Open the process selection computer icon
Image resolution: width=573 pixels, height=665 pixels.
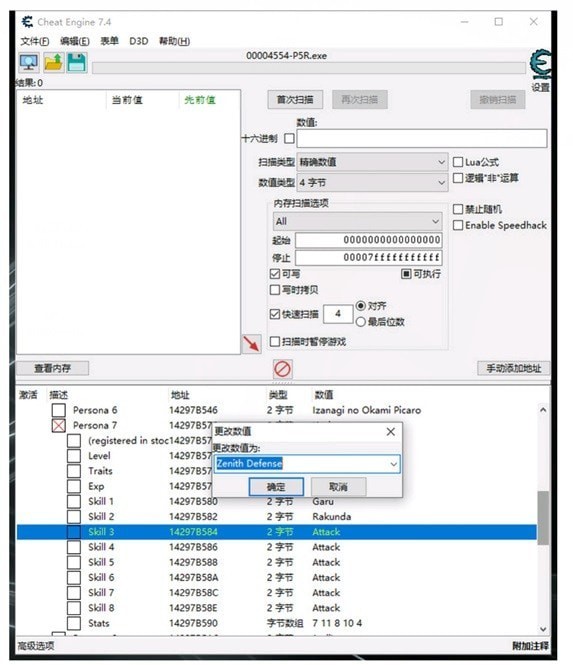29,63
